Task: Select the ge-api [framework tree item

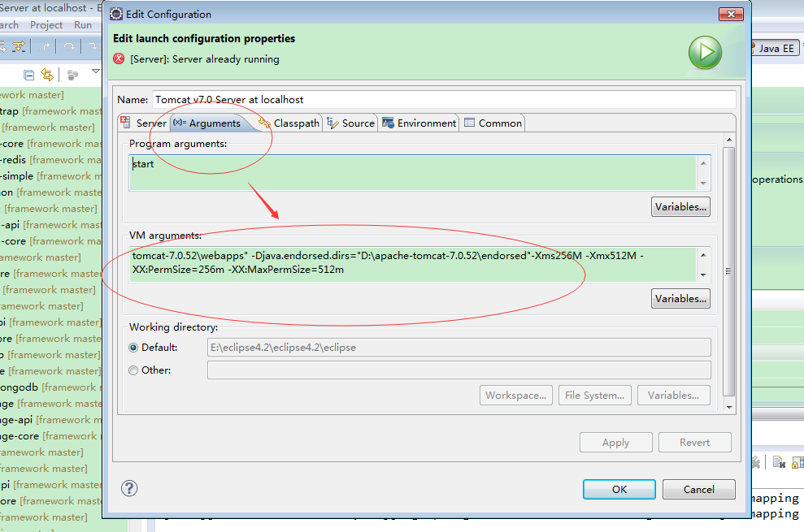Action: click(50, 420)
